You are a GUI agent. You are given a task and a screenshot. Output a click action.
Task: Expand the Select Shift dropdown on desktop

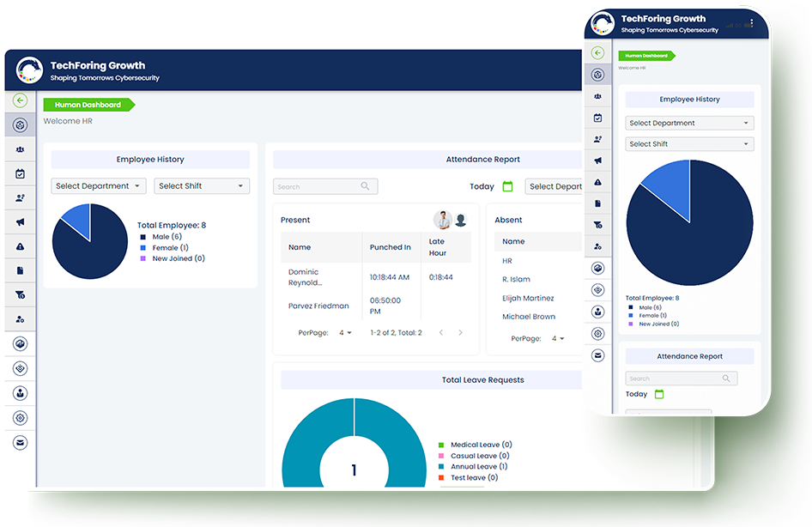[x=202, y=186]
